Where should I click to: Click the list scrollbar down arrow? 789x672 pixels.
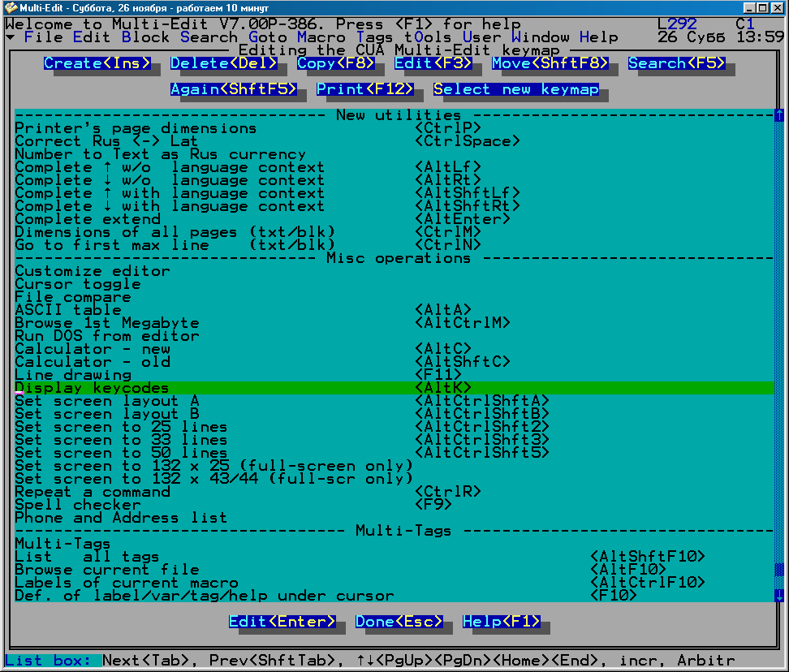(x=779, y=596)
